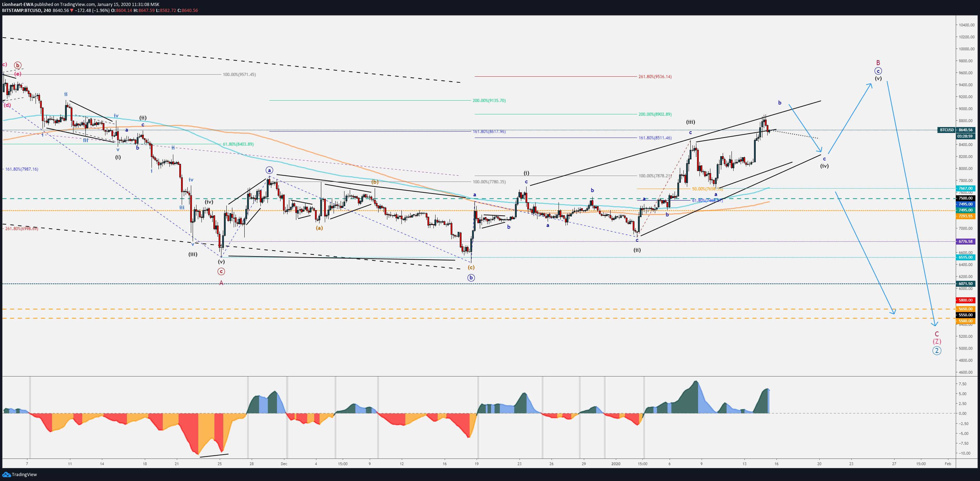Screen dimensions: 980x481
Task: Click the 200.00%(9135.70) Fibonacci label
Action: coord(489,101)
